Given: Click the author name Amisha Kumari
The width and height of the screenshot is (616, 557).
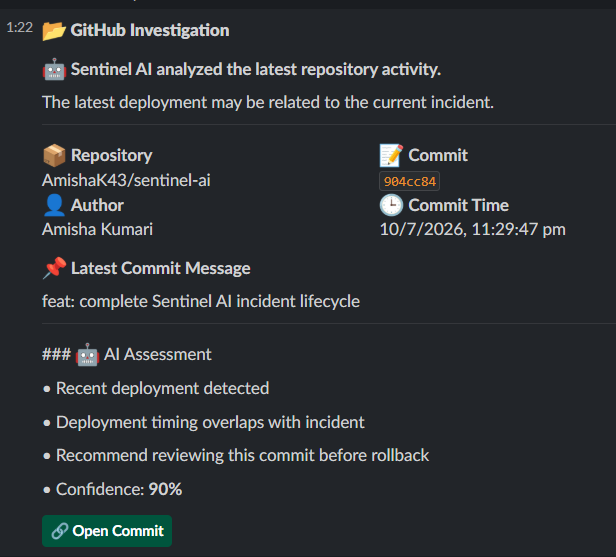Looking at the screenshot, I should coord(97,229).
